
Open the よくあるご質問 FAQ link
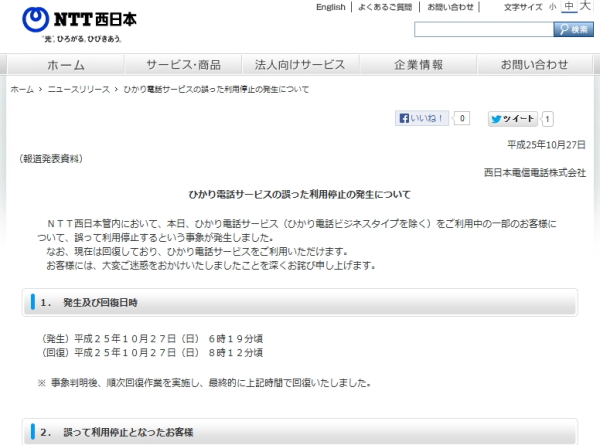pos(384,7)
